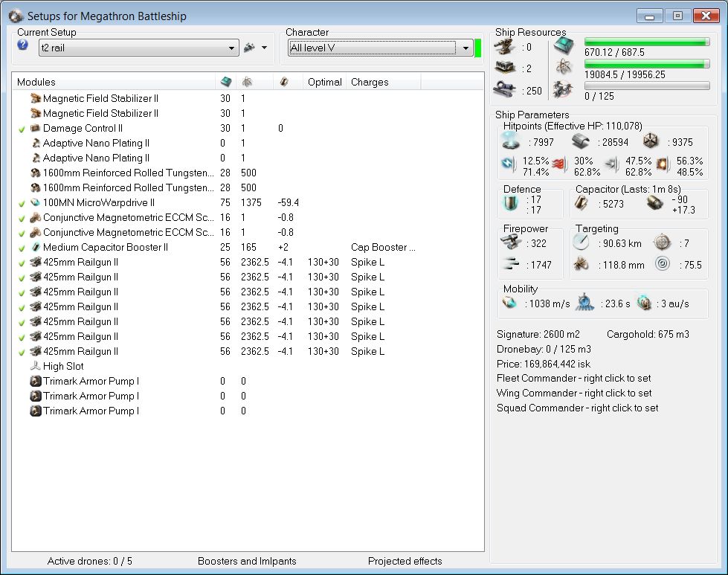Toggle the second 425mm Railgun II checkmark
The image size is (728, 575).
pos(22,277)
